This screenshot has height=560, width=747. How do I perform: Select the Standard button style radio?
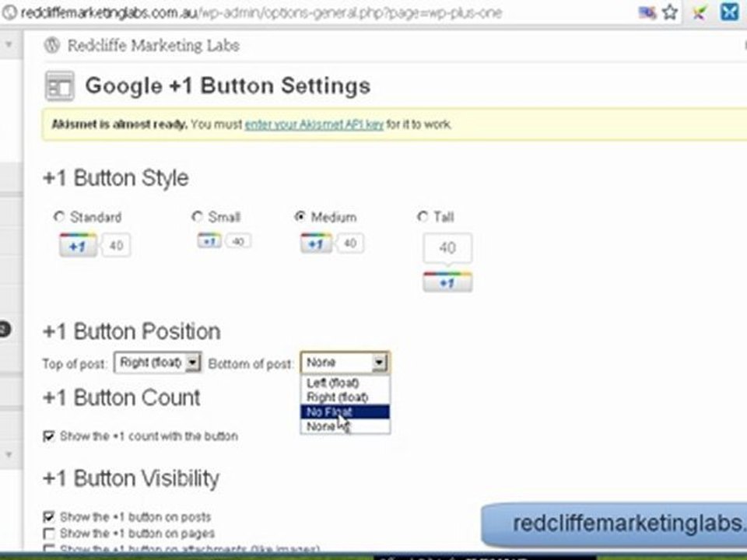[x=58, y=217]
